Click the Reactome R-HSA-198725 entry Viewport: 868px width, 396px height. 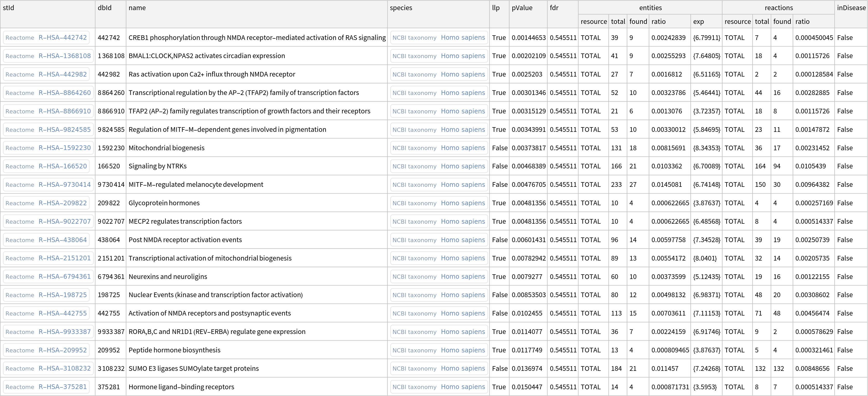click(46, 295)
